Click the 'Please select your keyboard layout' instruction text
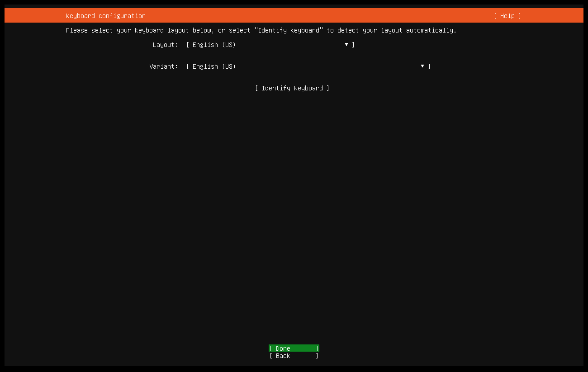Viewport: 588px width, 372px height. (x=261, y=30)
